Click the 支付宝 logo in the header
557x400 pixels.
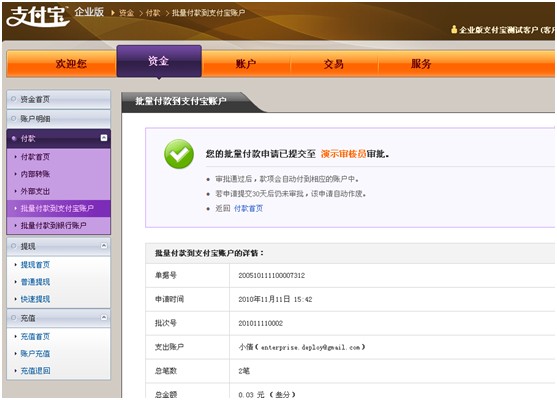click(x=37, y=16)
